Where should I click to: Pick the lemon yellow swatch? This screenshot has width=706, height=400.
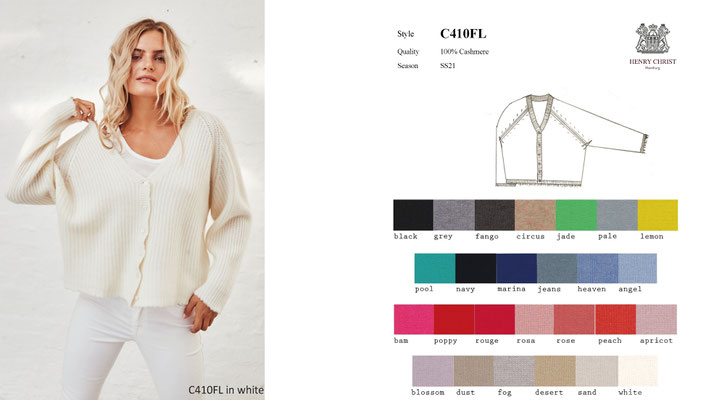pos(658,215)
